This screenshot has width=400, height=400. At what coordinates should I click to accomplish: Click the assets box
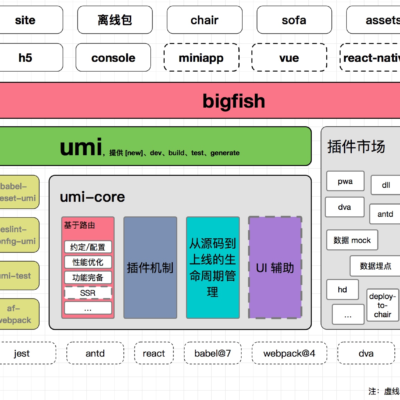click(x=373, y=20)
